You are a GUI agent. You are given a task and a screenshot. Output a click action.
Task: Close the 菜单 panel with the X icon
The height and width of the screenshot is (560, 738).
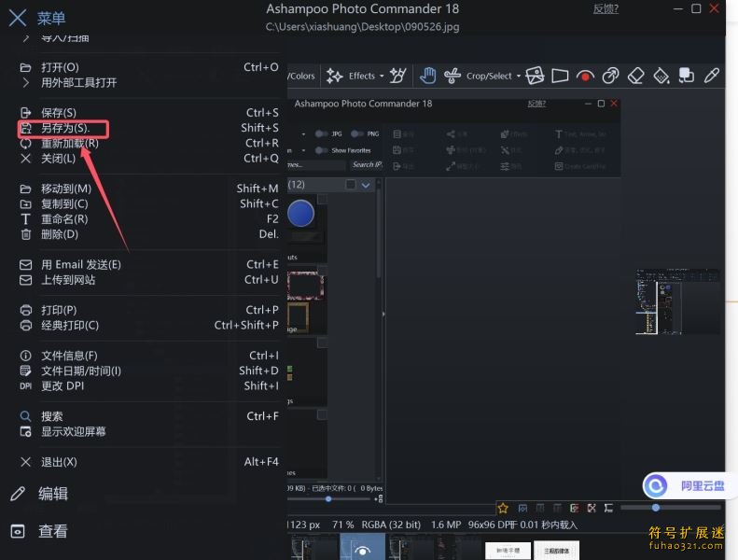click(18, 18)
